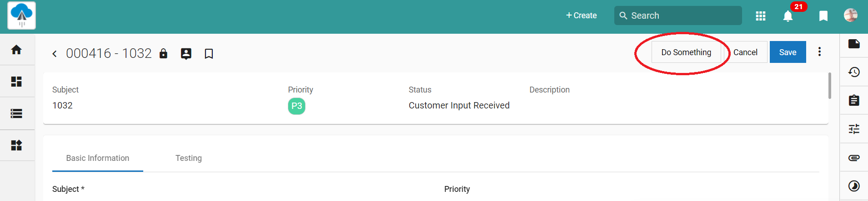
Task: Click into the Search field
Action: coord(678,15)
